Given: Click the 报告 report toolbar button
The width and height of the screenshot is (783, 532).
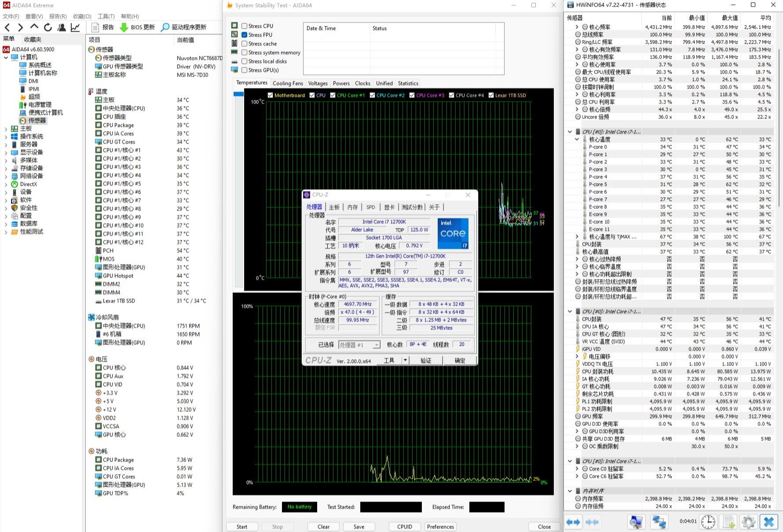Looking at the screenshot, I should coord(102,27).
